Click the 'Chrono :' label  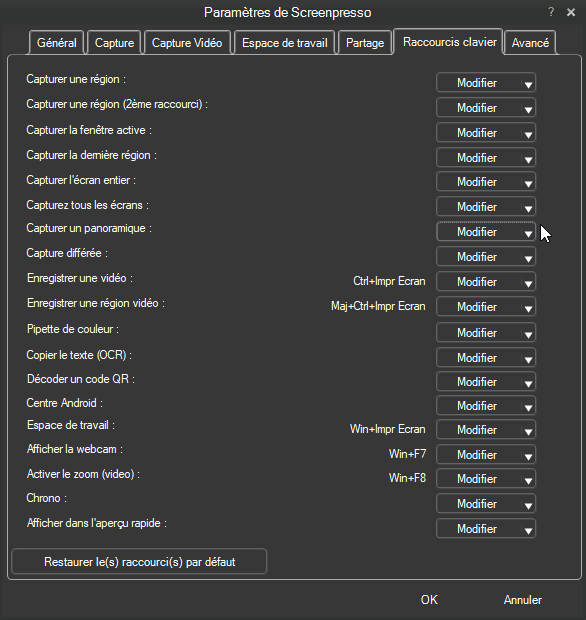(46, 498)
